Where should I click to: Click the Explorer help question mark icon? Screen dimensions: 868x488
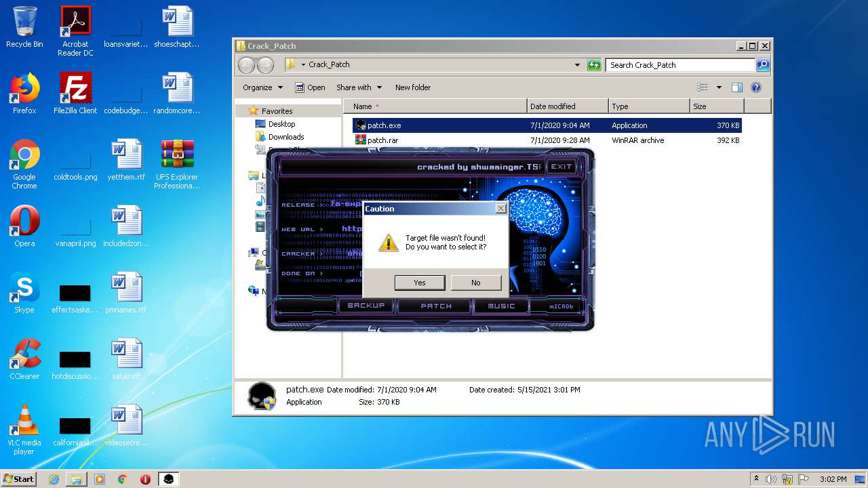pos(756,87)
